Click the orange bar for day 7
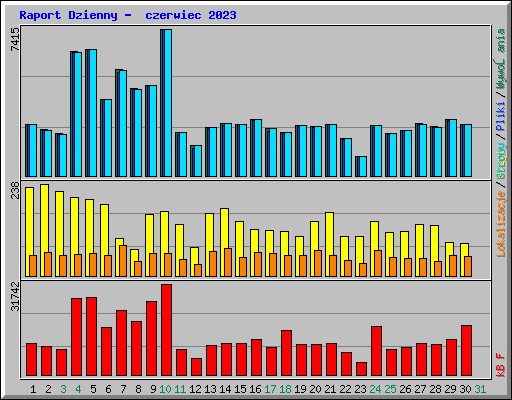Viewport: 512px width, 400px height. click(123, 261)
